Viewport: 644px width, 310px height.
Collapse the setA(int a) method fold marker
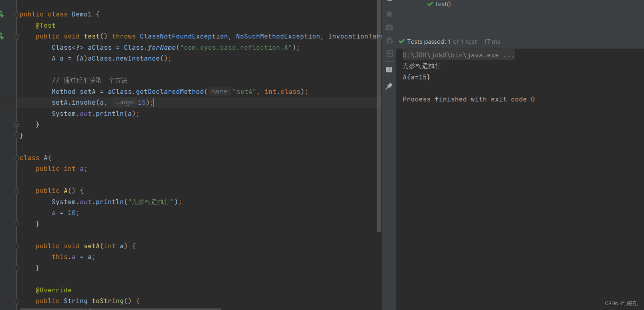pyautogui.click(x=16, y=246)
